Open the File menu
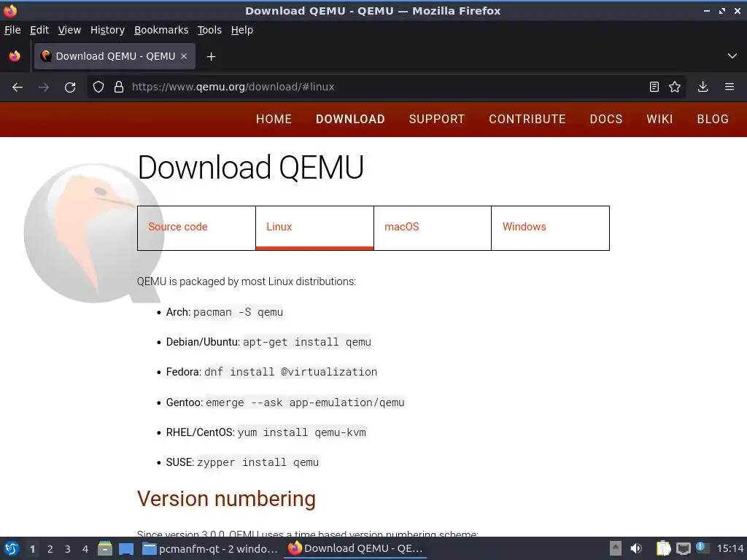 (12, 30)
